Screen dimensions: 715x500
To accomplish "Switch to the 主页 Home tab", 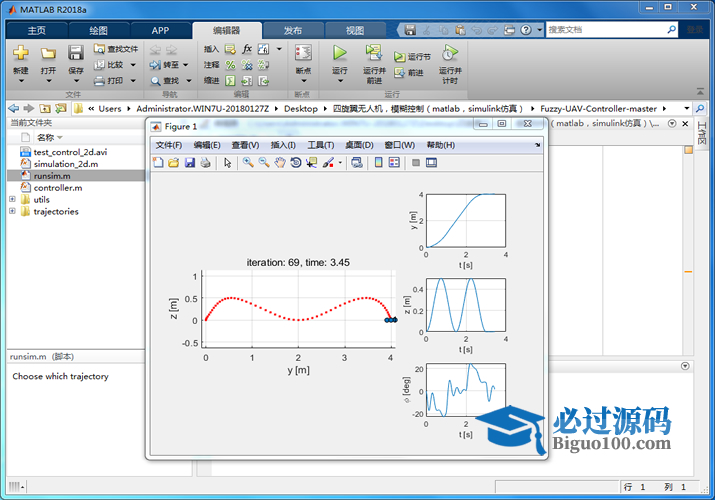I will (x=36, y=31).
